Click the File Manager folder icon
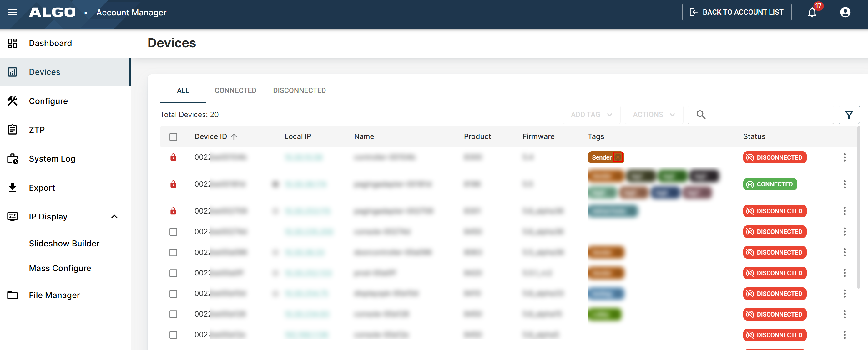This screenshot has height=350, width=868. point(13,295)
